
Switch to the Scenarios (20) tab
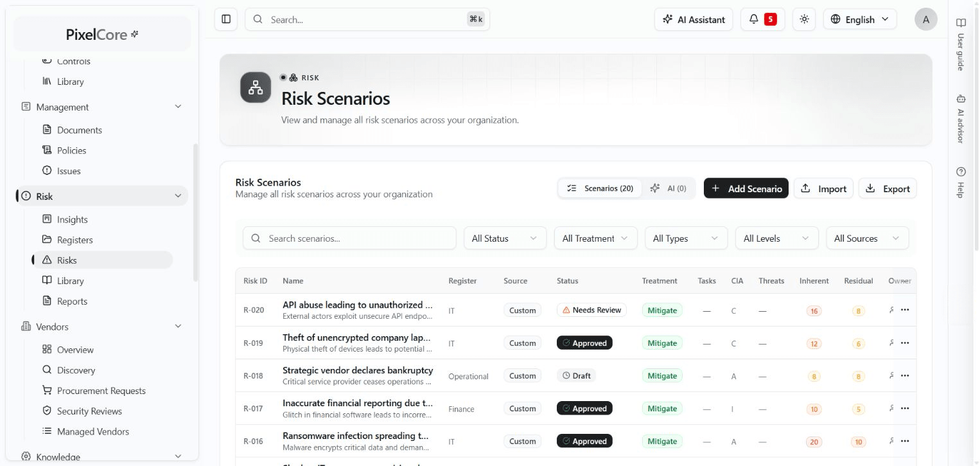point(600,188)
